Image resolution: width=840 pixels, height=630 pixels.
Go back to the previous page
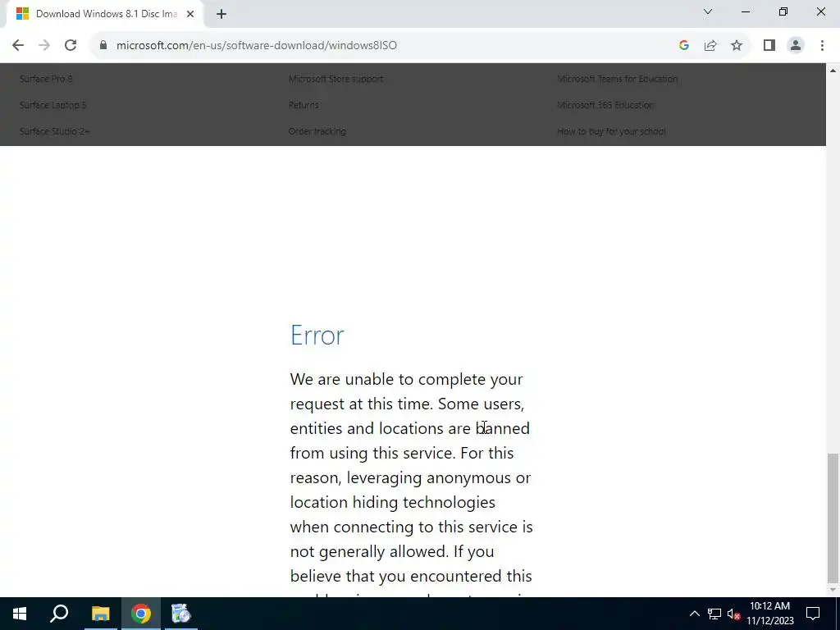18,46
